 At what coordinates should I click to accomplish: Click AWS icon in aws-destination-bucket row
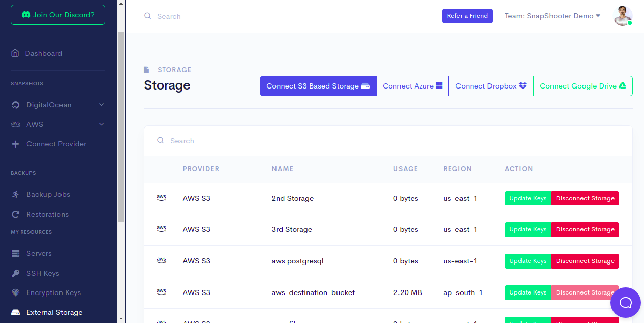(162, 292)
